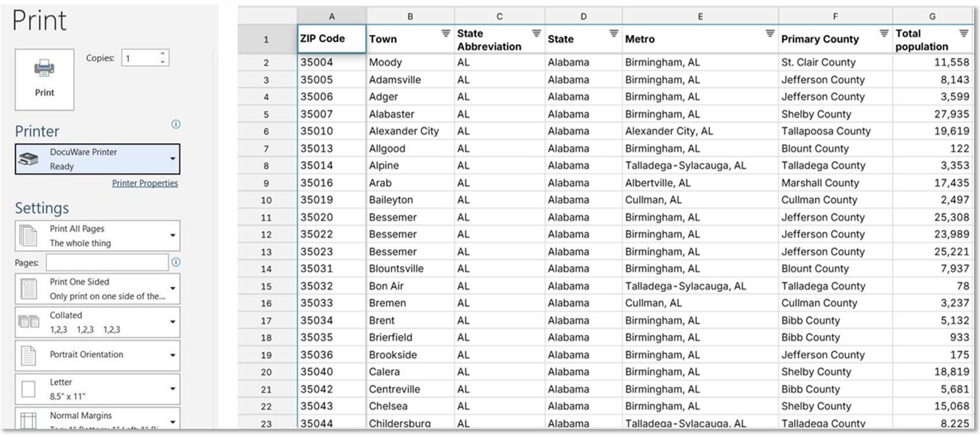Image resolution: width=980 pixels, height=438 pixels.
Task: Click the filter icon in Metro header
Action: pos(770,33)
